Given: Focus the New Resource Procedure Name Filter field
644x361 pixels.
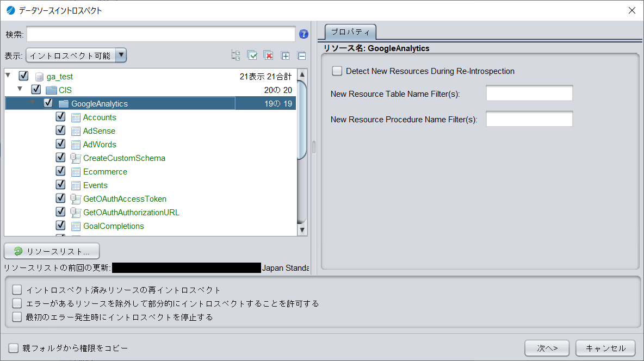Looking at the screenshot, I should click(x=529, y=119).
